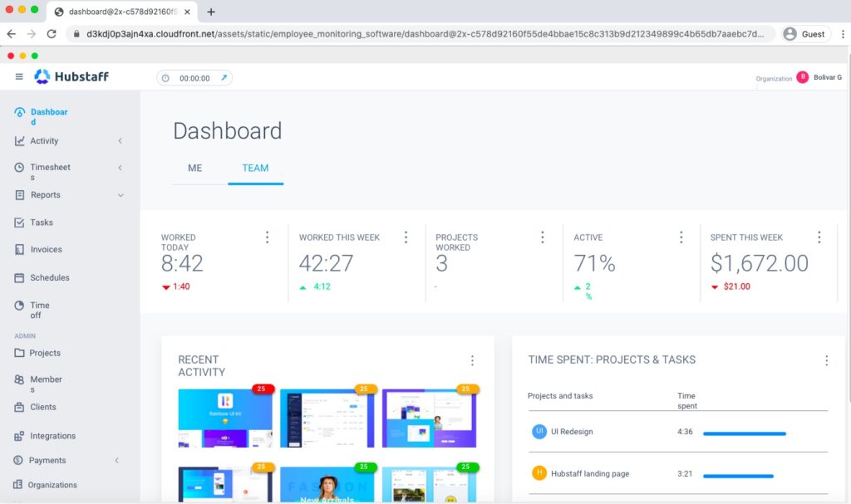This screenshot has width=851, height=504.
Task: Open the TIME SPENT panel options menu
Action: tap(827, 360)
